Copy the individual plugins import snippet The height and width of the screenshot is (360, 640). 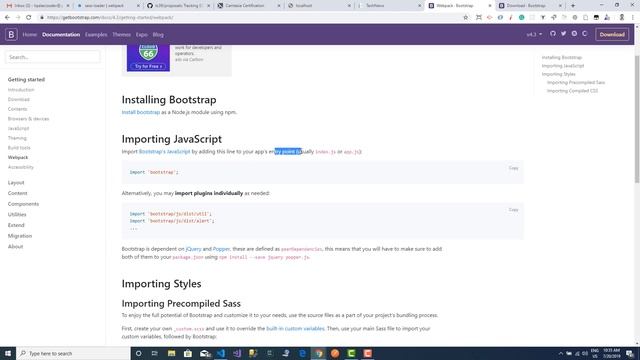pos(513,210)
